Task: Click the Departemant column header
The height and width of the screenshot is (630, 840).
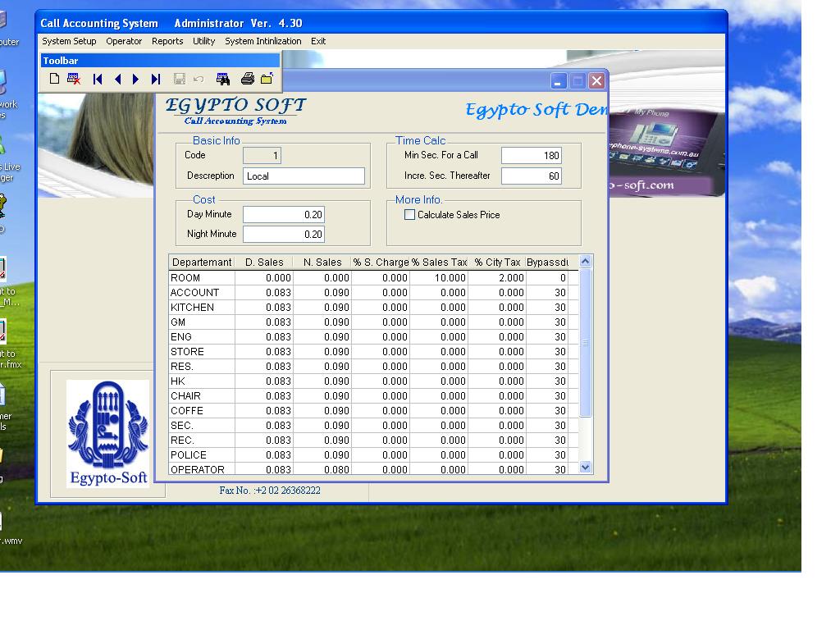Action: [202, 262]
